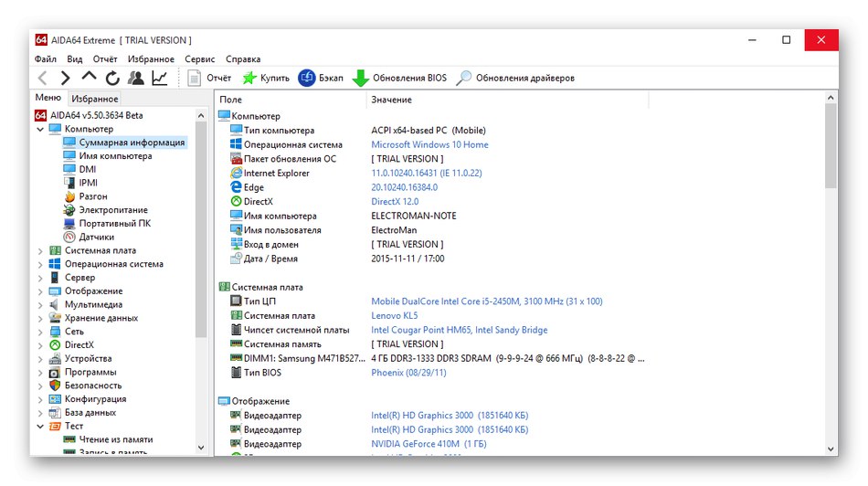This screenshot has height=486, width=868.
Task: Click the right pane vertical scrollbar thumb
Action: 831,146
